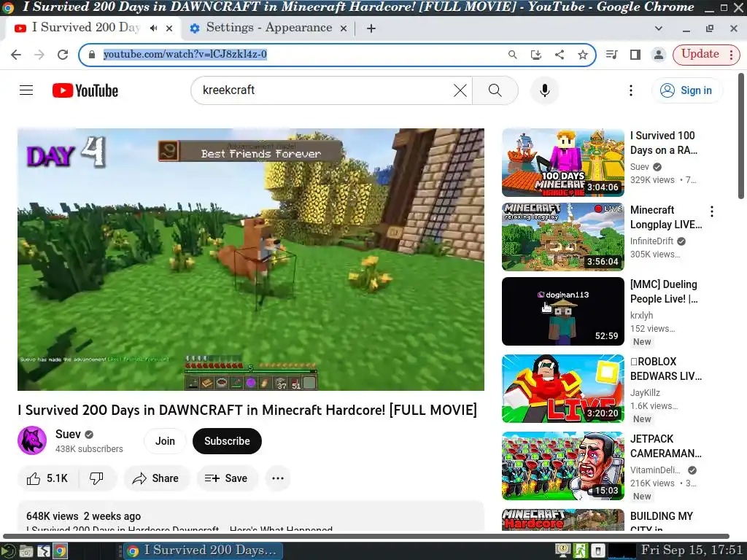The height and width of the screenshot is (560, 747).
Task: Go to the YouTube home logo
Action: [85, 90]
